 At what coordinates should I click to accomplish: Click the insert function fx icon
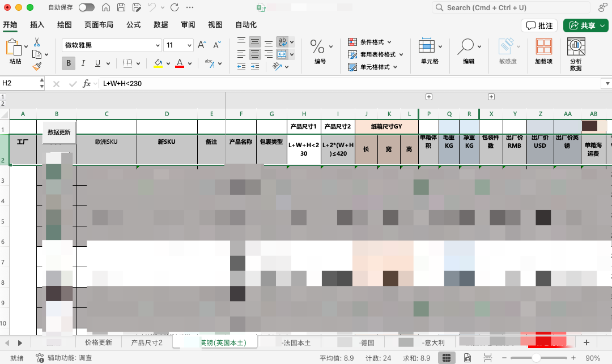click(x=87, y=83)
